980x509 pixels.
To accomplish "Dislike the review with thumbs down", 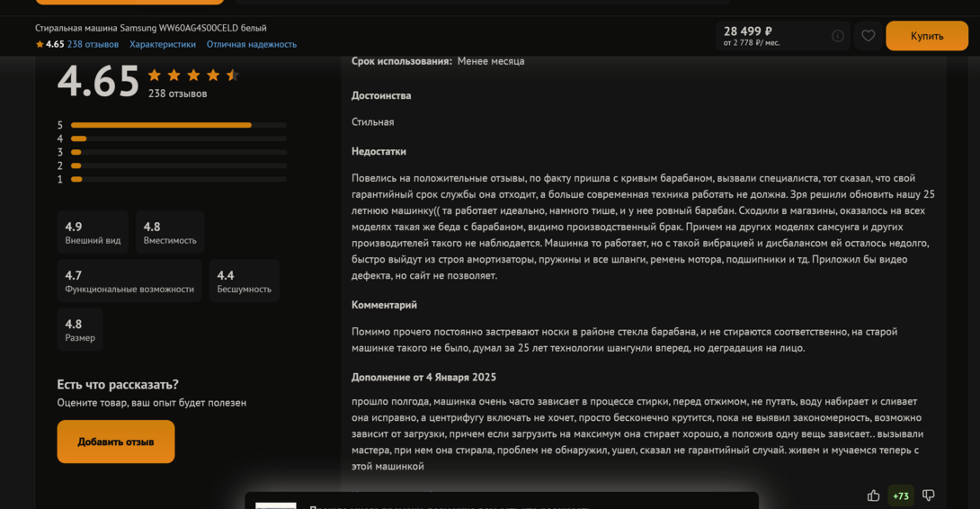I will tap(929, 496).
